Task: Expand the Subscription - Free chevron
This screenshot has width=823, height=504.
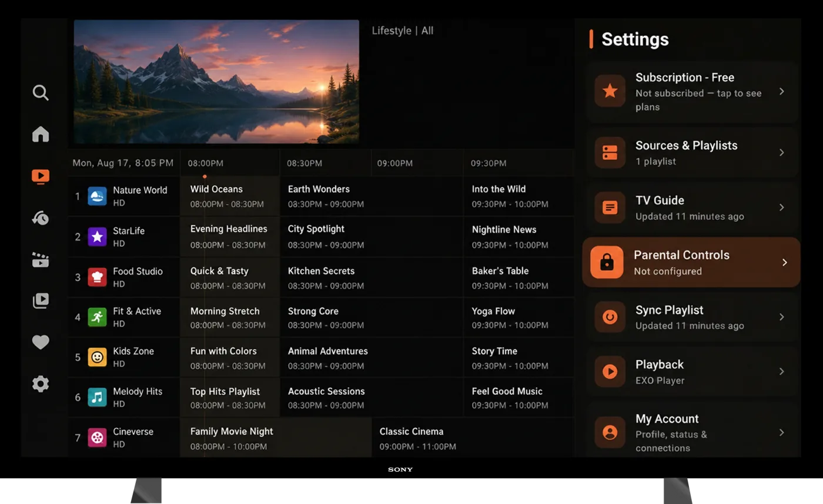Action: tap(782, 91)
